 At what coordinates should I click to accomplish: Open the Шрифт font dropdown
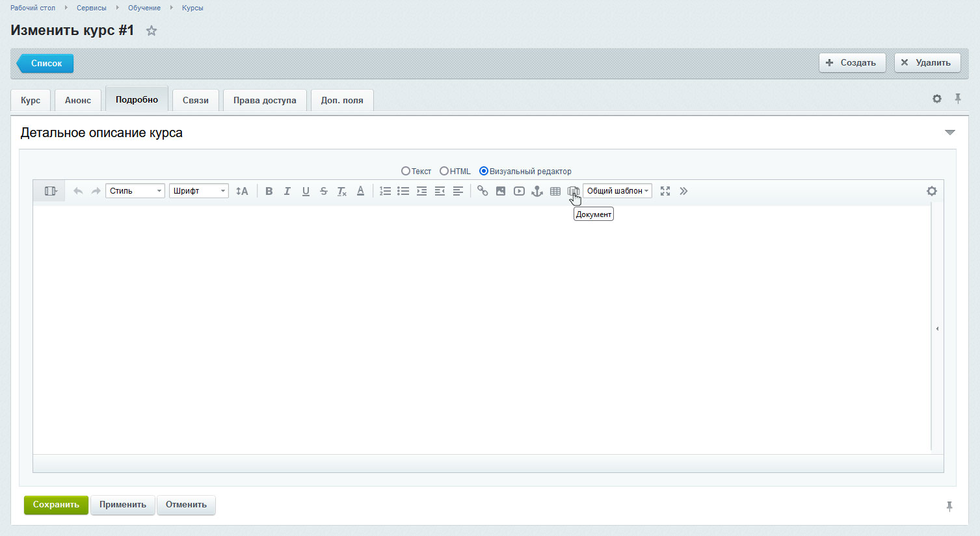198,191
